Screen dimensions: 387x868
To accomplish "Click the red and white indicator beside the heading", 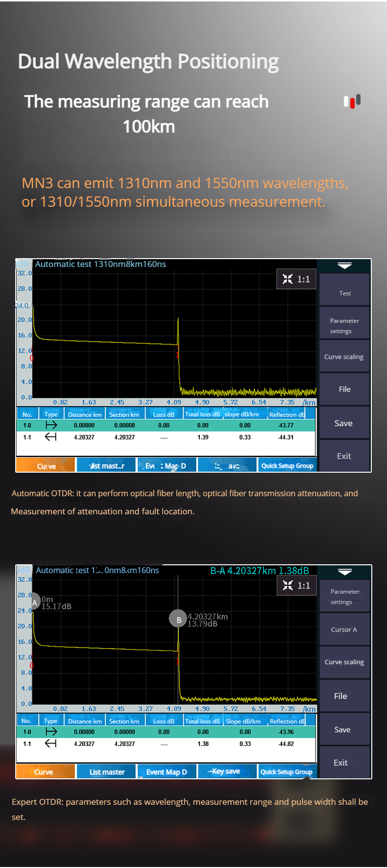I will tap(352, 101).
